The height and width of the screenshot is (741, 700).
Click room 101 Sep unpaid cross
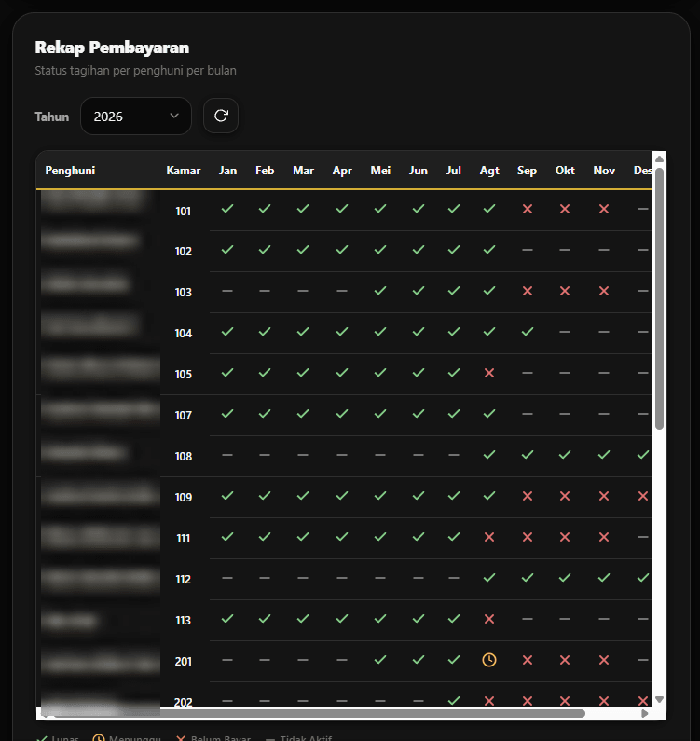(528, 209)
